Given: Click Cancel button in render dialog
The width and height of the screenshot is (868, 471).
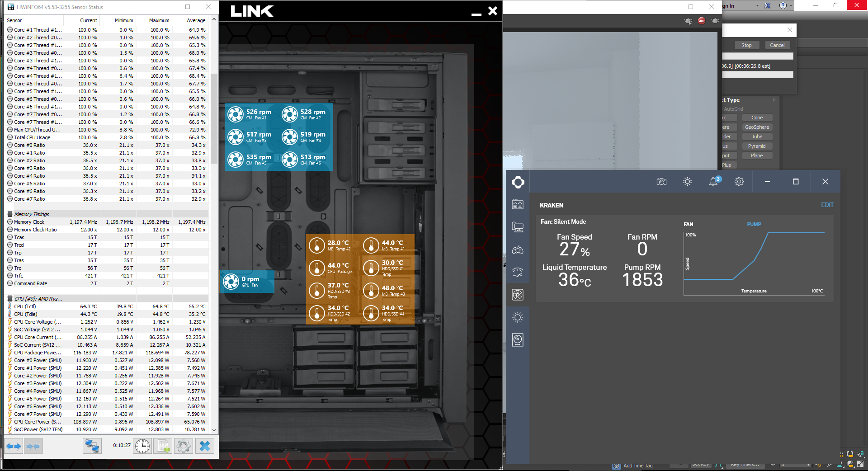Looking at the screenshot, I should coord(777,45).
